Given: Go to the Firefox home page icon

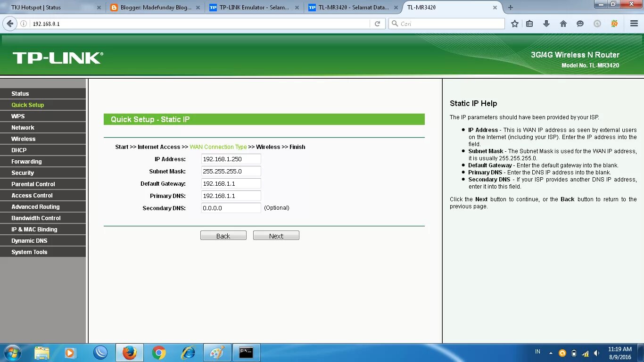Looking at the screenshot, I should [563, 24].
